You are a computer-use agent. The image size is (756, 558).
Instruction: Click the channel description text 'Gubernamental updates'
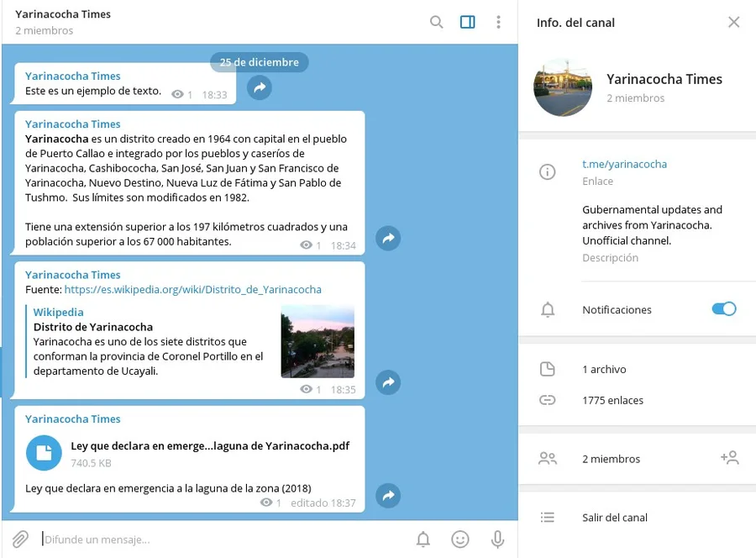coord(652,225)
